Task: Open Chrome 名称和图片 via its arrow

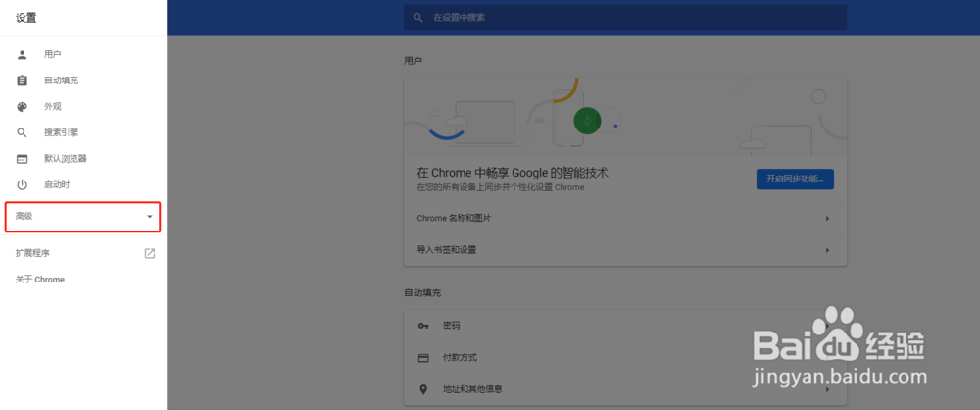Action: click(827, 219)
